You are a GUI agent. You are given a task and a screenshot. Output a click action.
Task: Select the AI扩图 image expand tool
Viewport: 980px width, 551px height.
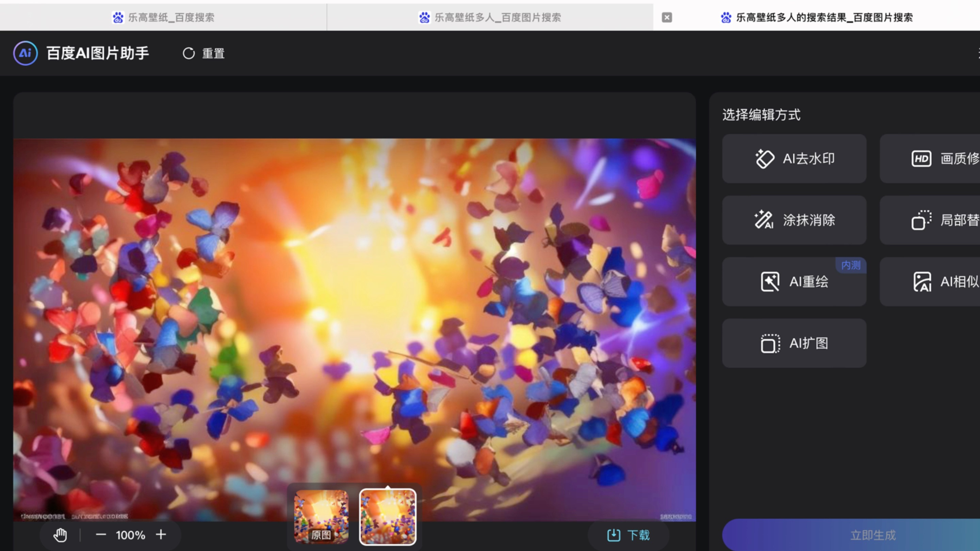point(794,344)
